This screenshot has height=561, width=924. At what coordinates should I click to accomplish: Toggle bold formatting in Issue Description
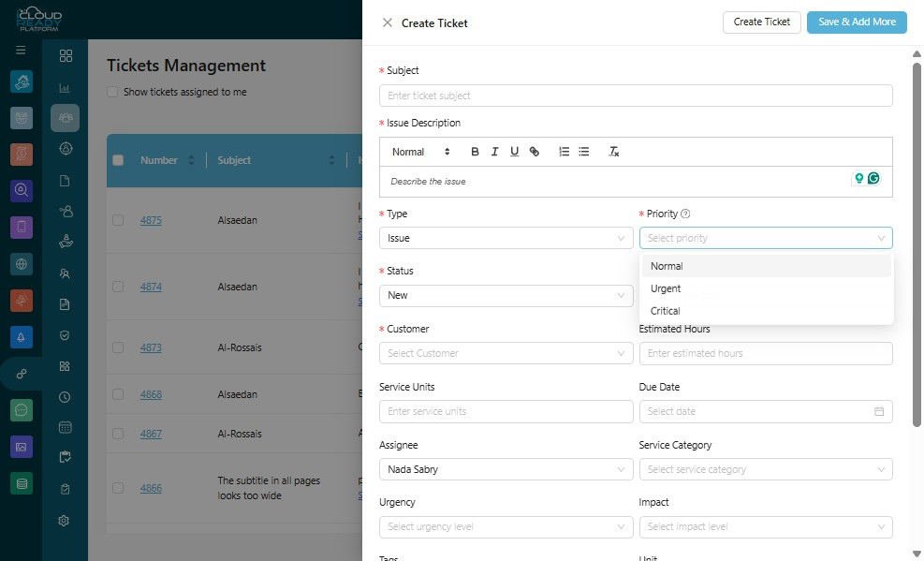(475, 152)
